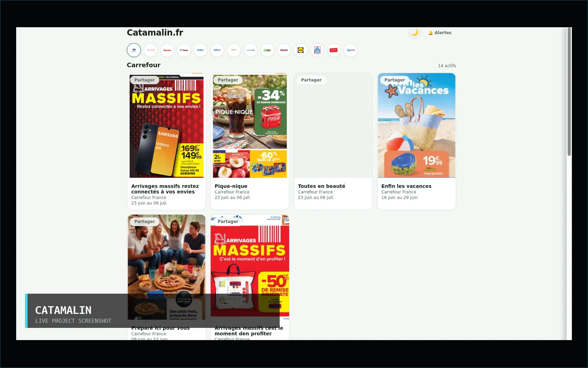Open the Alertes notifications
588x368 pixels.
(x=440, y=33)
